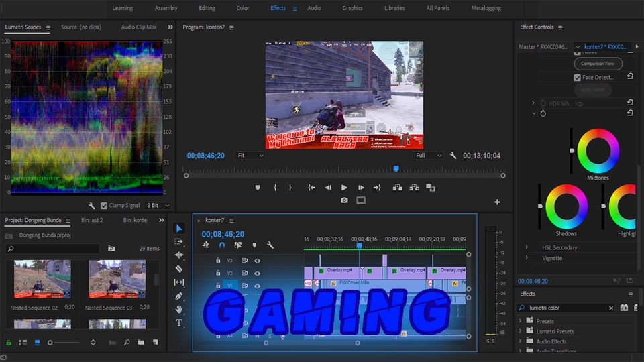The image size is (644, 362).
Task: Step back one frame
Action: (328, 188)
